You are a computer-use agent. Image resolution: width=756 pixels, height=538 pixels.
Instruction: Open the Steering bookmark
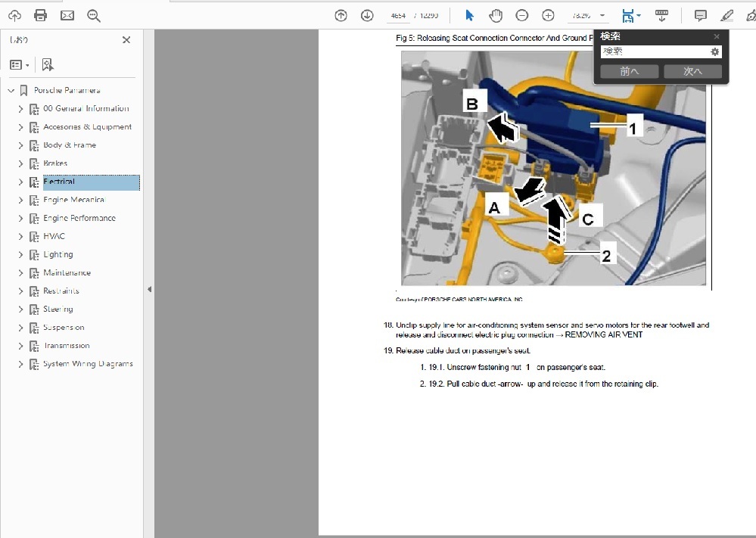58,309
